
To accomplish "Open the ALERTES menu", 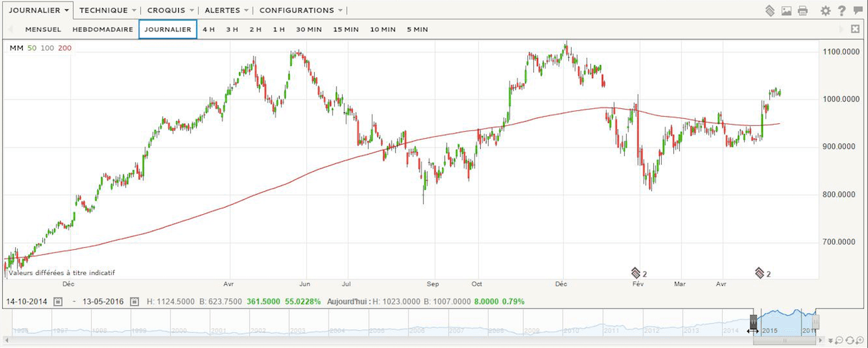I will click(x=227, y=11).
